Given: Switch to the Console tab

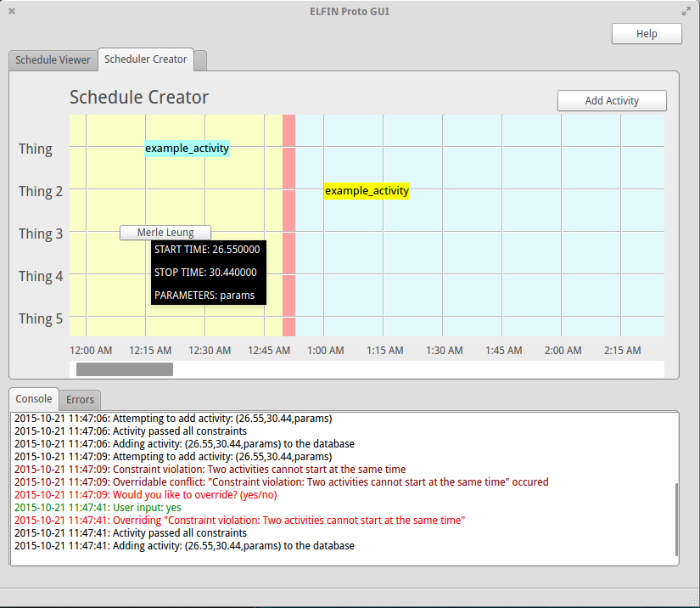Looking at the screenshot, I should 34,399.
